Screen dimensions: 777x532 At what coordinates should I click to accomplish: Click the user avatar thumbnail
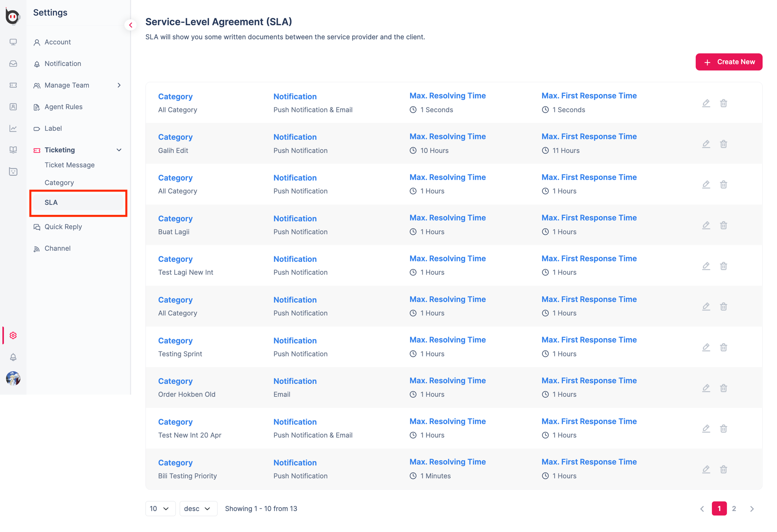pos(13,378)
